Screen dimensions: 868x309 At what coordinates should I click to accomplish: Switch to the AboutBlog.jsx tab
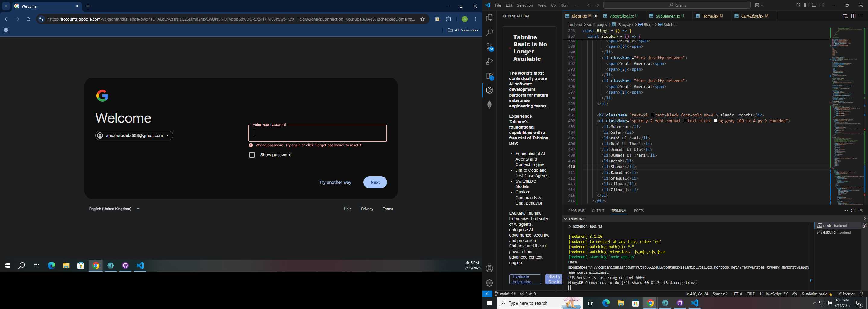pos(623,16)
